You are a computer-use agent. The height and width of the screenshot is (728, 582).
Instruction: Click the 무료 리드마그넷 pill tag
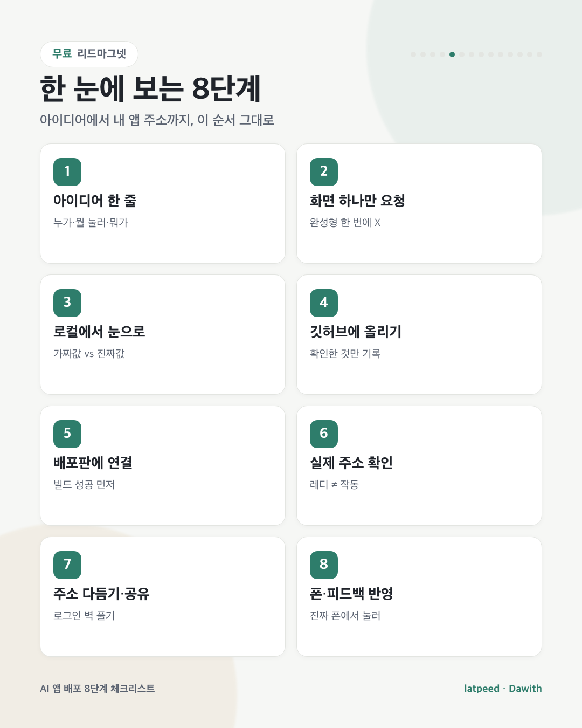(x=89, y=54)
